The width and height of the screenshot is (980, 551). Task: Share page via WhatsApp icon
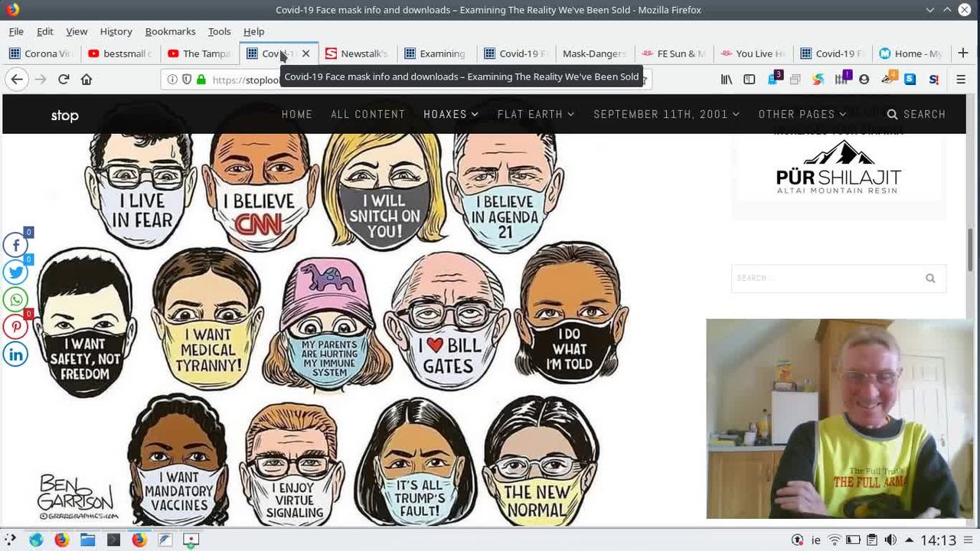(15, 299)
